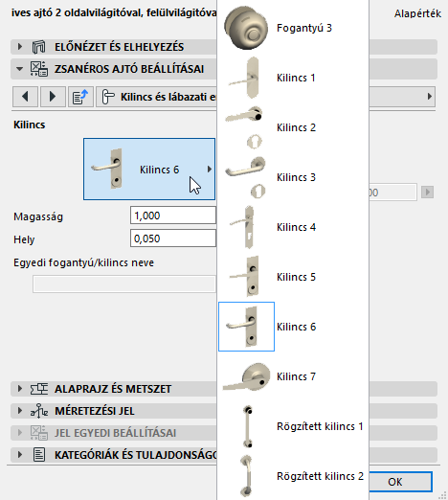
Task: Choose Kilincs 7 label in the popup list
Action: coord(296,376)
